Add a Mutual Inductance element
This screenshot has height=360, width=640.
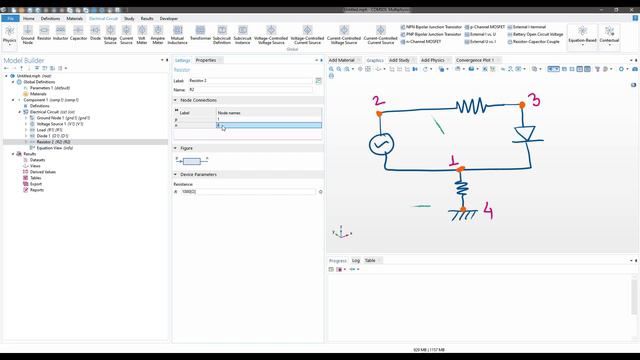(x=178, y=34)
